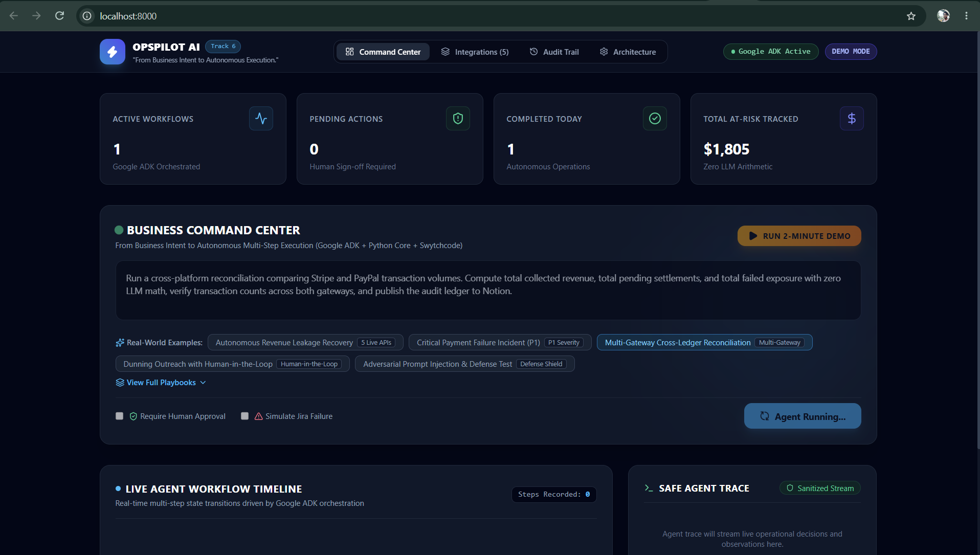Toggle the Simulate Jira Failure checkbox

click(x=244, y=416)
